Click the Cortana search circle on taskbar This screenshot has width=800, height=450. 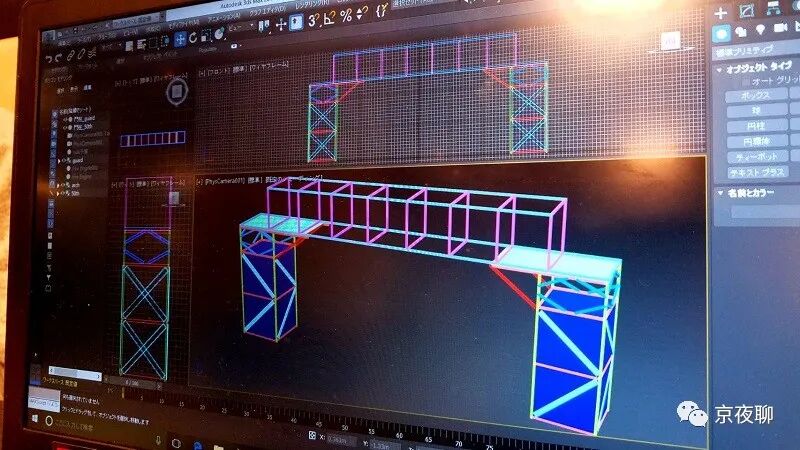(x=49, y=421)
